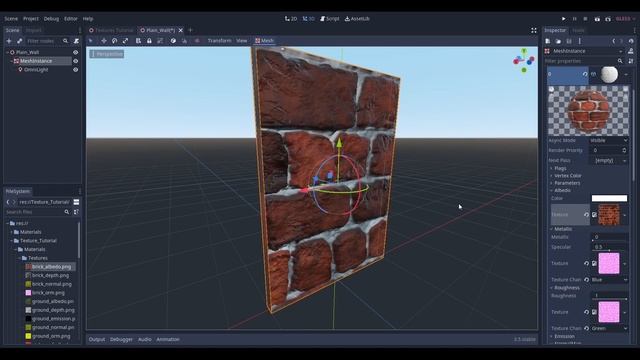Open the Editor menu

tap(71, 19)
